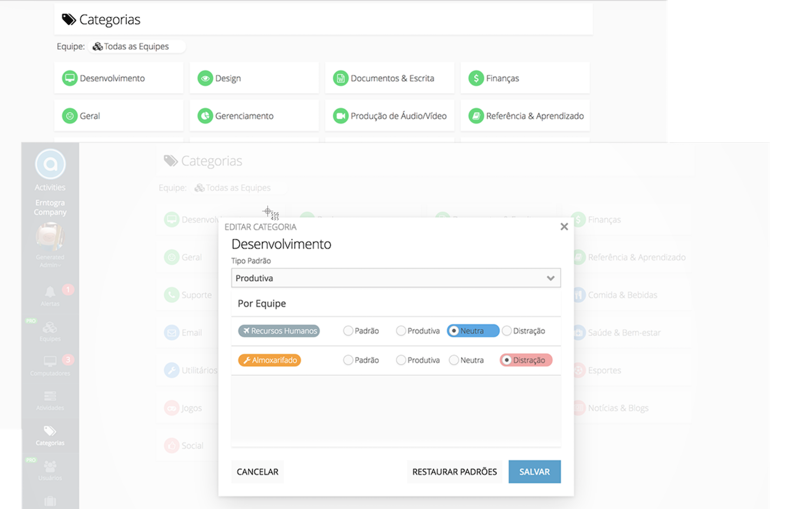Click the Produção de Áudio/Vídeo camera icon
The image size is (812, 509).
(x=340, y=115)
